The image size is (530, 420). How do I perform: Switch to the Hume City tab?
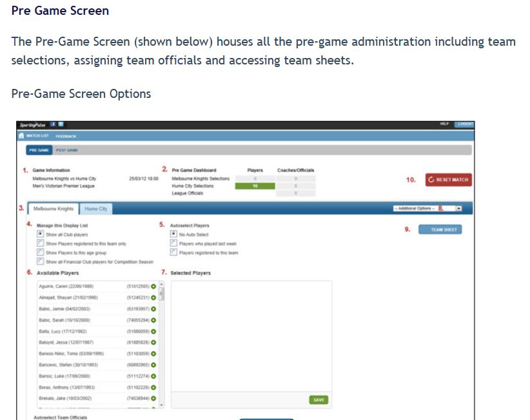pyautogui.click(x=96, y=209)
